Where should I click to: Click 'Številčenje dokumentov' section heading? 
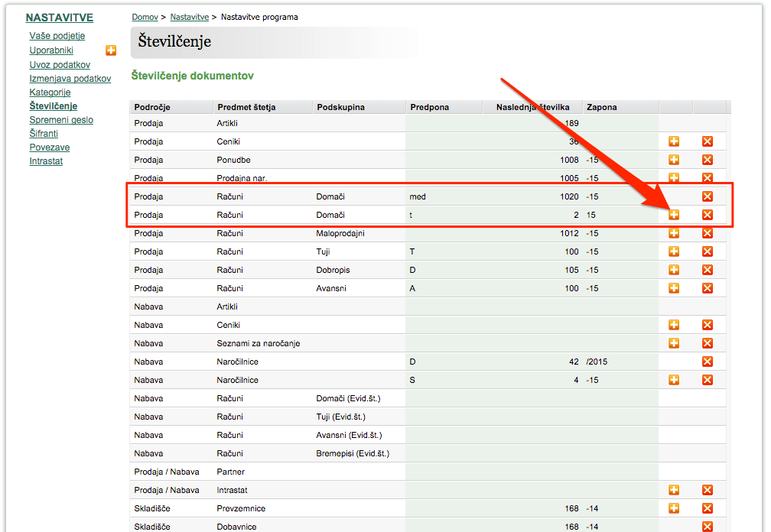tap(192, 76)
